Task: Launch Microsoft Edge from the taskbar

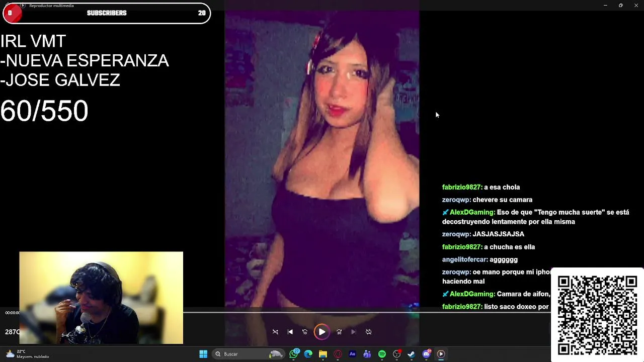Action: [x=308, y=354]
